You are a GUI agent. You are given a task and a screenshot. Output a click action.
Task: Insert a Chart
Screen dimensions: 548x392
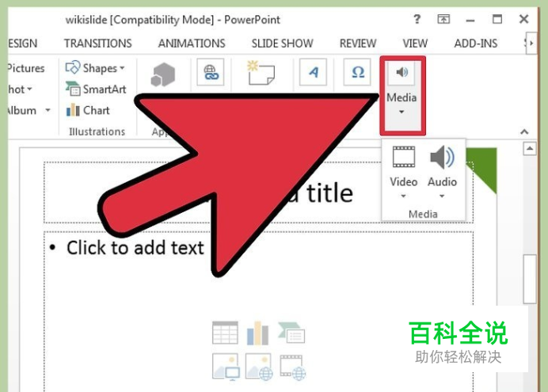click(x=88, y=110)
